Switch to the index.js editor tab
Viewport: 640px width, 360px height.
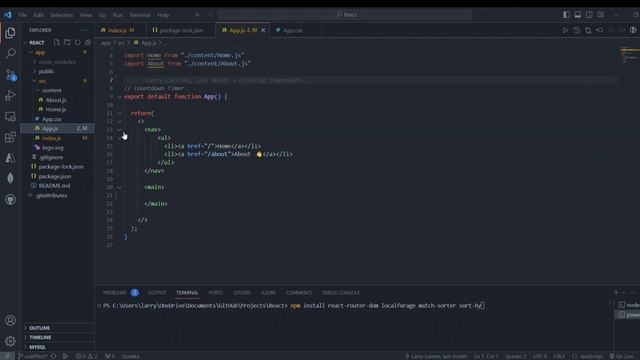point(120,30)
